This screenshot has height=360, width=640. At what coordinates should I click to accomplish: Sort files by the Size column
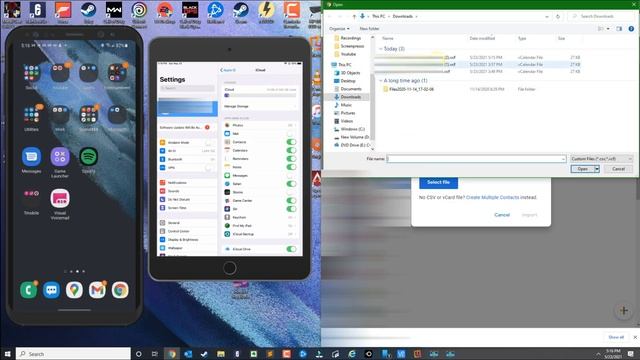tap(562, 38)
